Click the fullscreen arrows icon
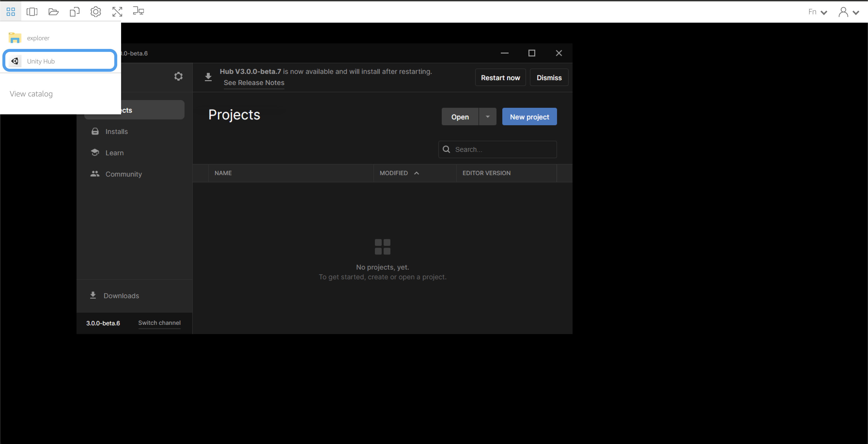868x444 pixels. (117, 12)
